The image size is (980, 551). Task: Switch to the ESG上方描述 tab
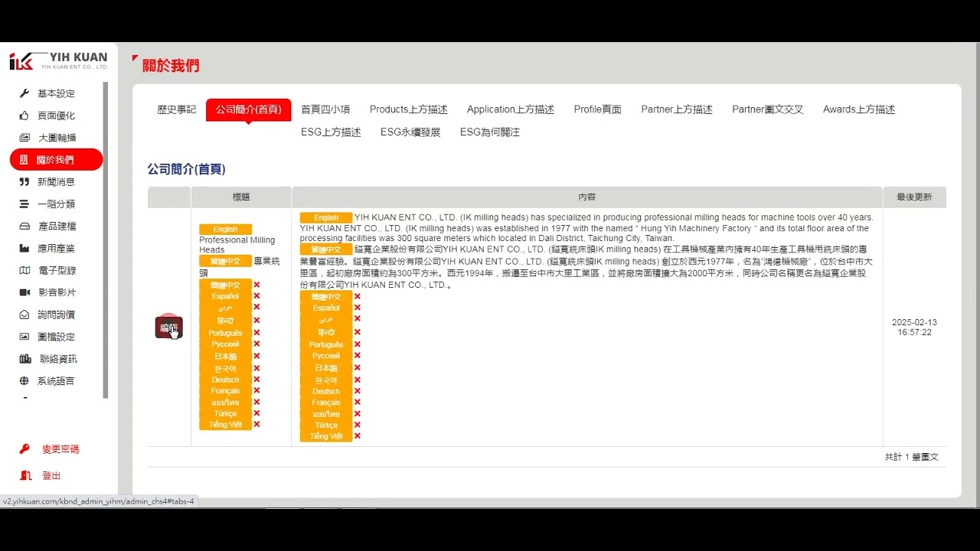pyautogui.click(x=331, y=132)
